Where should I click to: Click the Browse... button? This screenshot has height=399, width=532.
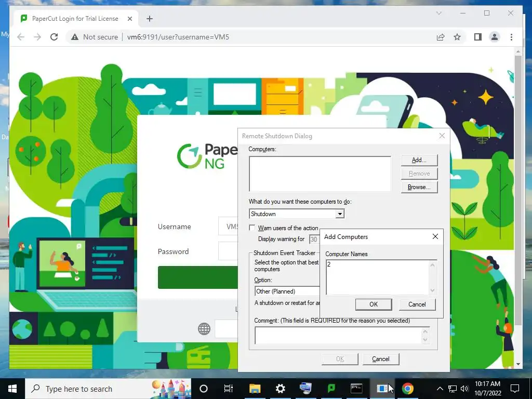pyautogui.click(x=419, y=187)
